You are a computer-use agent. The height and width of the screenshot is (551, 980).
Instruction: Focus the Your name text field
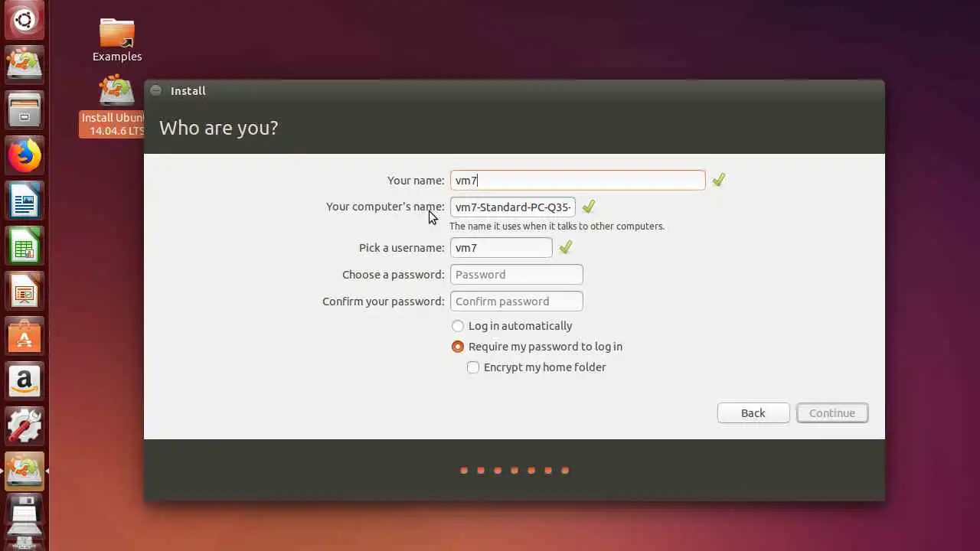click(x=578, y=181)
